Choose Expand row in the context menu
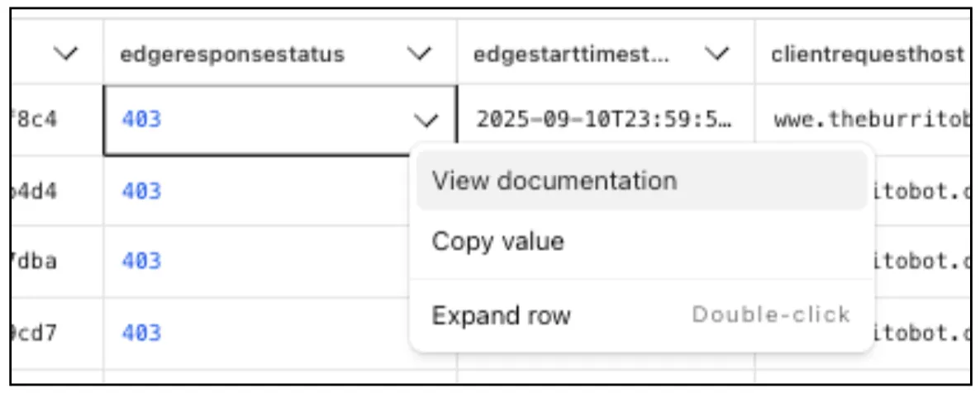This screenshot has height=393, width=980. click(502, 315)
